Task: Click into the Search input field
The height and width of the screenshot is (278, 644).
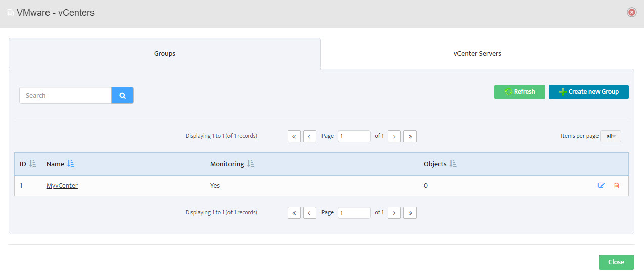Action: [x=65, y=95]
